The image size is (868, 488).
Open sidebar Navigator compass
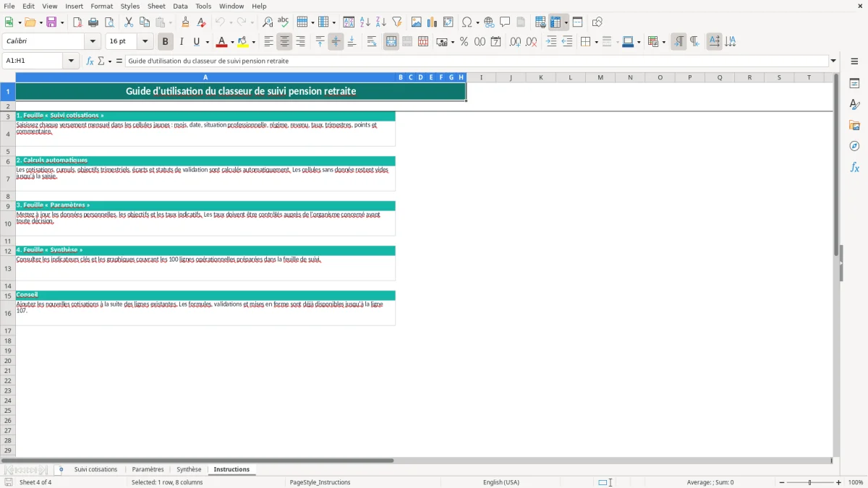click(854, 146)
